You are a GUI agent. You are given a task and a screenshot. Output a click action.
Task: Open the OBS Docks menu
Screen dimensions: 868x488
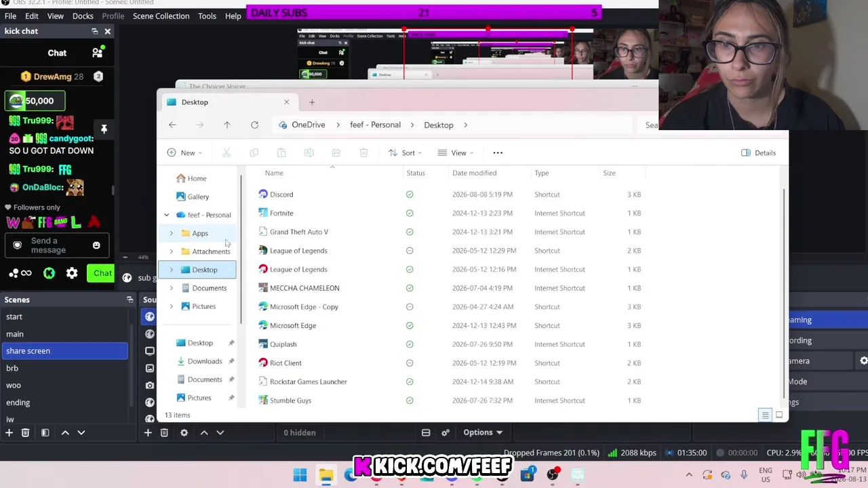click(x=83, y=16)
